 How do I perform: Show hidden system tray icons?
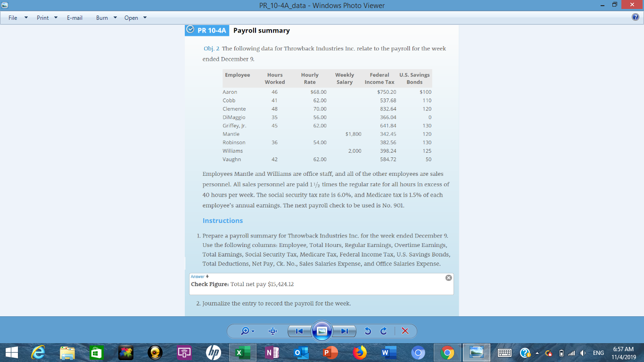[x=537, y=353]
